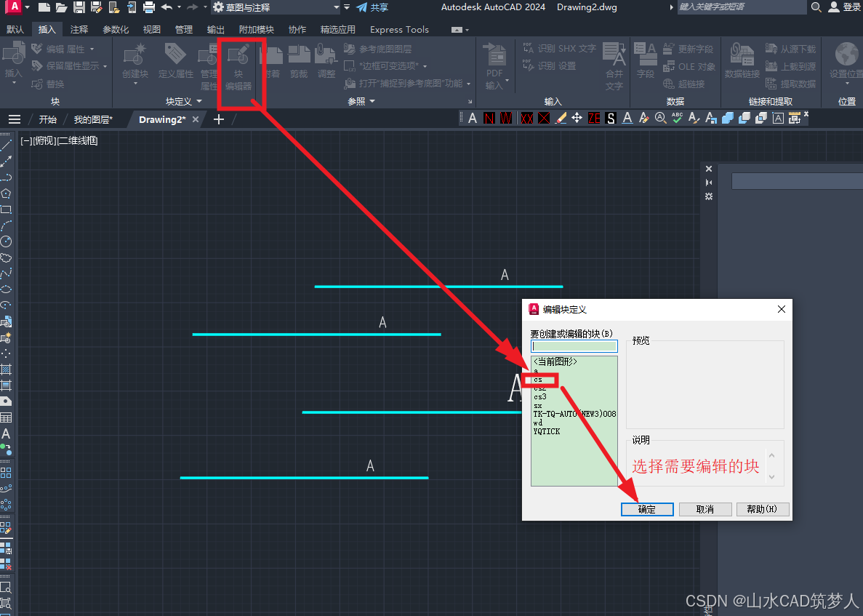This screenshot has height=616, width=863.
Task: Click the move crosshair arrows icon
Action: (577, 118)
